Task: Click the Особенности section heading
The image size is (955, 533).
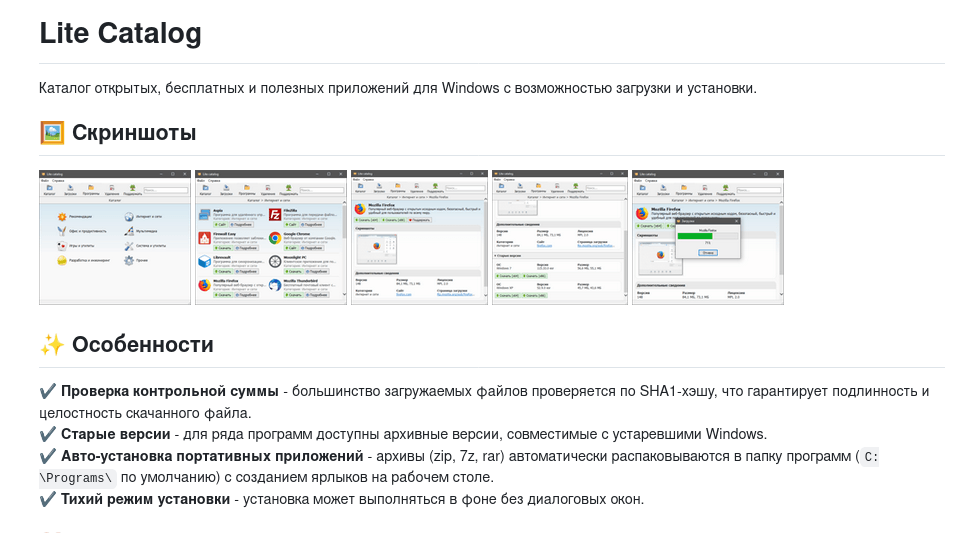Action: (x=143, y=345)
